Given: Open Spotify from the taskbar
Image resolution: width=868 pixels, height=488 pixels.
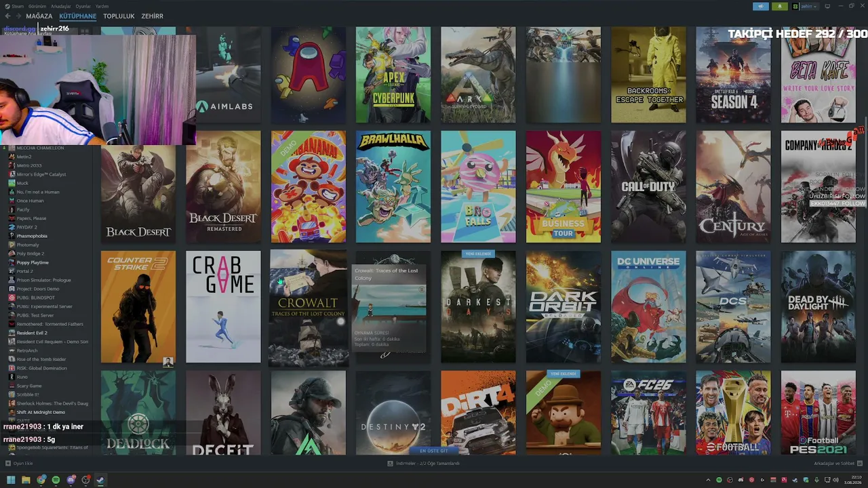Looking at the screenshot, I should (x=56, y=480).
